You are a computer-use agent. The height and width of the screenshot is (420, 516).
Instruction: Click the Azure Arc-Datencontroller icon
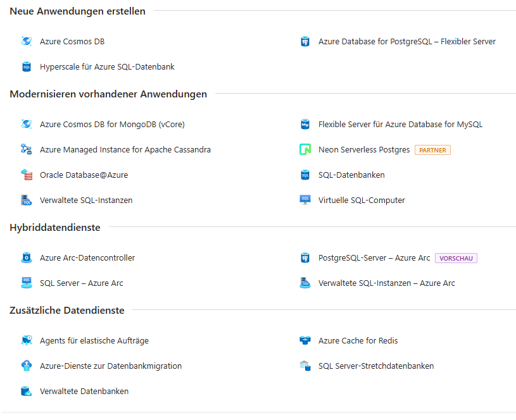click(26, 257)
